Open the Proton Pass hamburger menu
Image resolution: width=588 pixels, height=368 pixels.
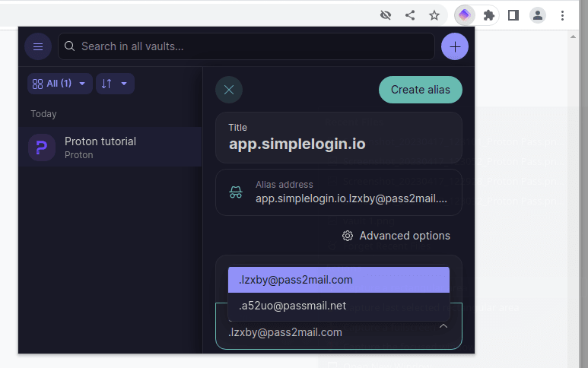coord(38,46)
